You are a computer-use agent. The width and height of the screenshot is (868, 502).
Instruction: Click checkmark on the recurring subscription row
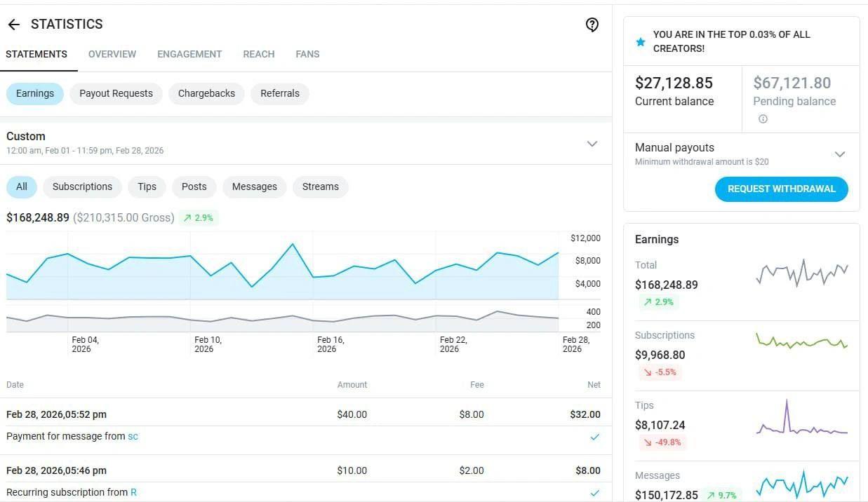pos(595,492)
